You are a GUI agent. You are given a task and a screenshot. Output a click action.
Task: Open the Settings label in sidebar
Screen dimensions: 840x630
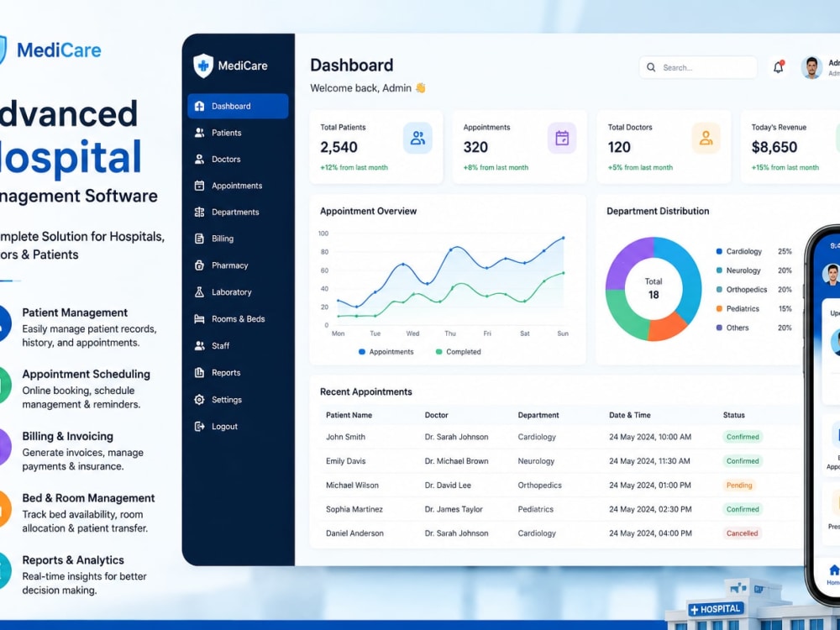point(227,400)
